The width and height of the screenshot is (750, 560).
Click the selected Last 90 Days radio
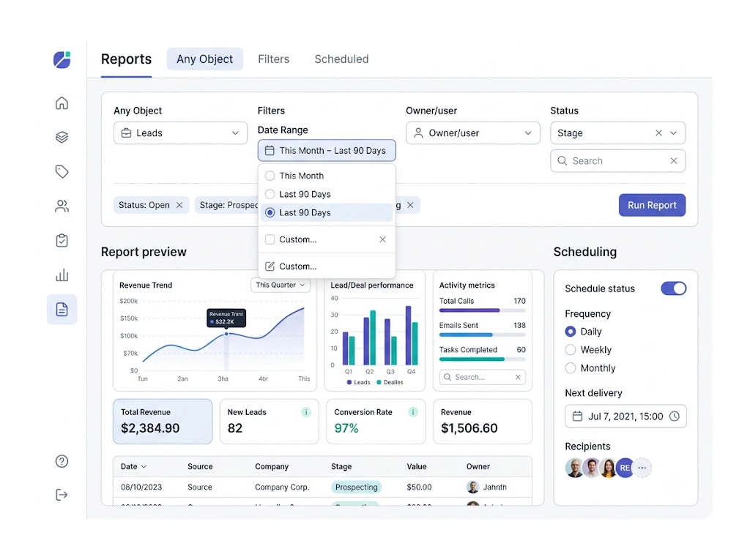click(x=270, y=213)
